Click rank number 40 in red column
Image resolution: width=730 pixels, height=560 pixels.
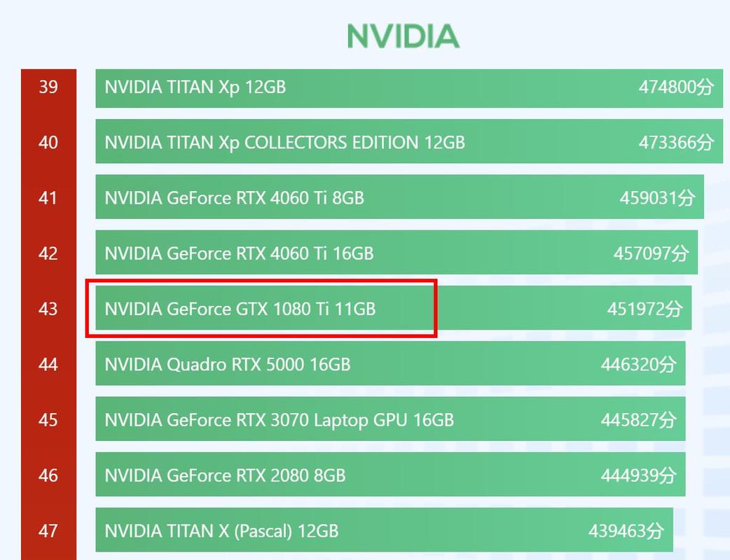tap(48, 142)
